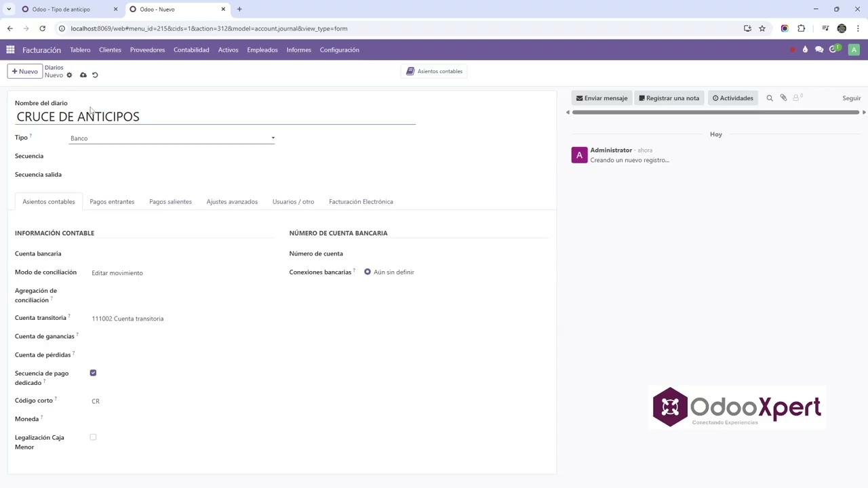
Task: Click the Moneda currency field
Action: point(183,419)
